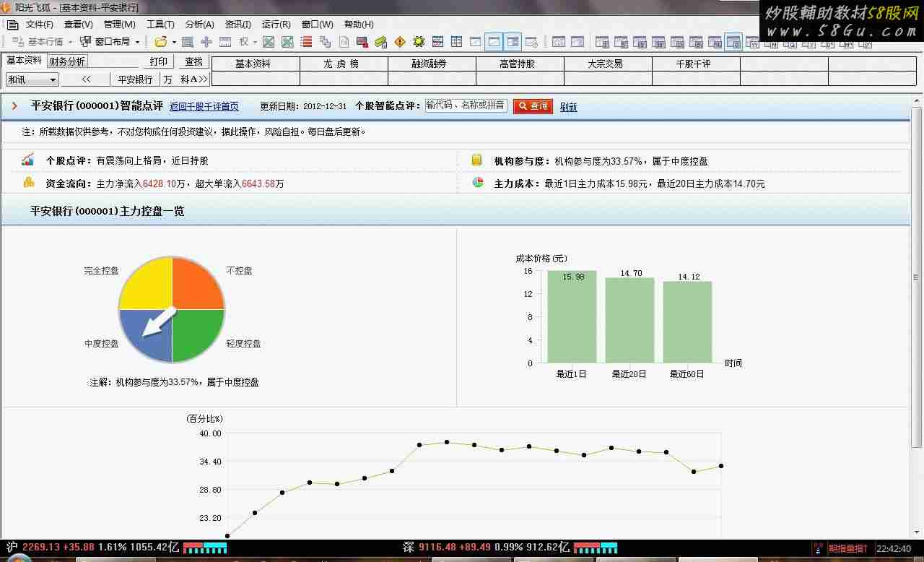Click the green gear settings icon
This screenshot has height=562, width=924.
419,42
